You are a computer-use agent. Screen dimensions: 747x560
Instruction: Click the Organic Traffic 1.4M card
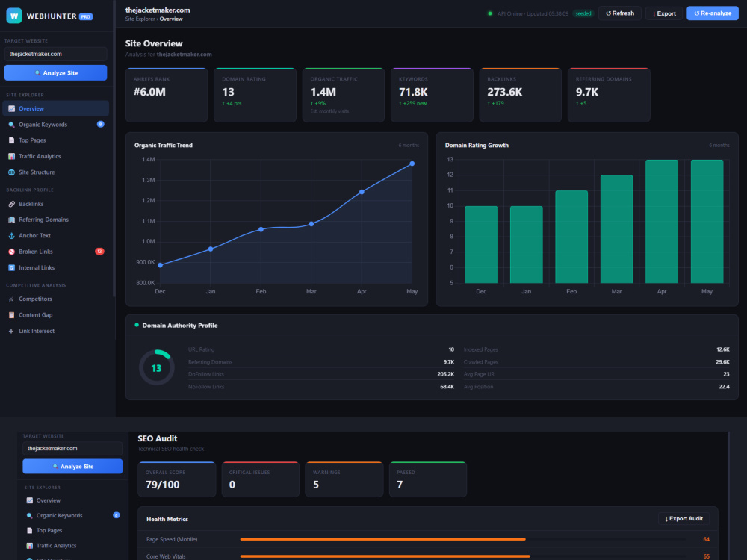[344, 96]
